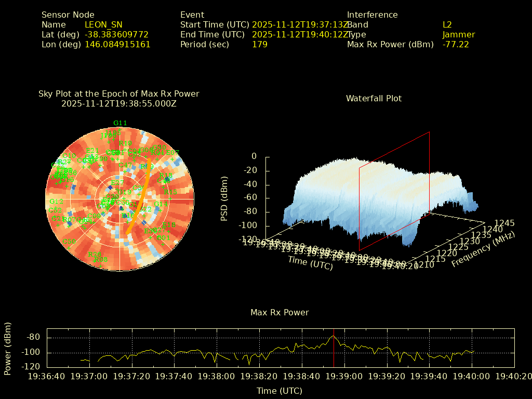Click the 19:38:00 tick label on time axis
The height and width of the screenshot is (399, 532).
coord(217,376)
